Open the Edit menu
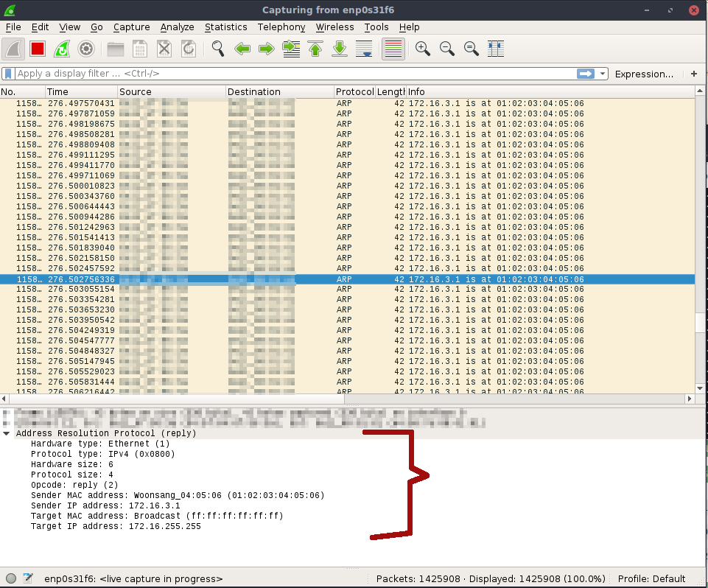708x588 pixels. pyautogui.click(x=41, y=27)
